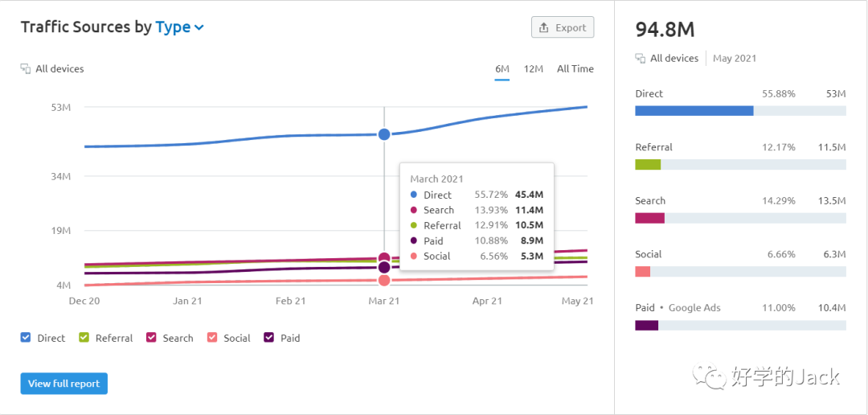The image size is (868, 415).
Task: Toggle the Search series checkbox
Action: [x=151, y=338]
